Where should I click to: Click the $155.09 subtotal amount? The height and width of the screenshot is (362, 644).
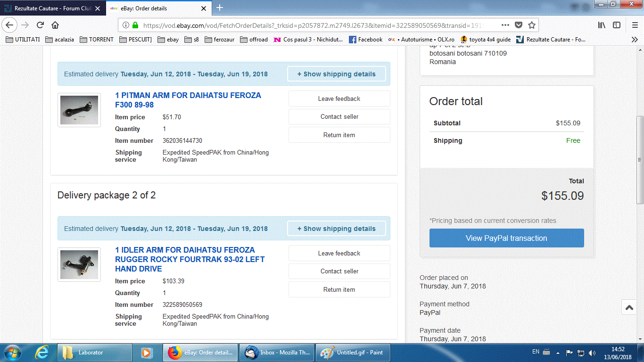pos(568,123)
